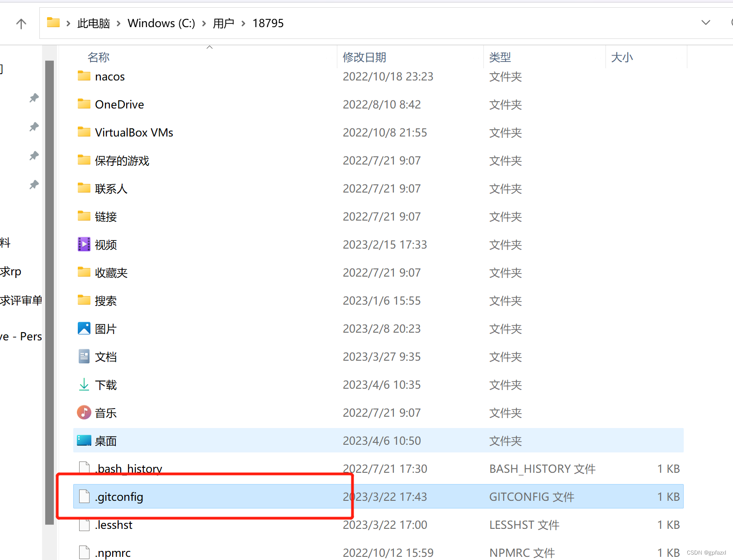The height and width of the screenshot is (560, 733).
Task: Select the 文档 documents folder icon
Action: pos(84,356)
